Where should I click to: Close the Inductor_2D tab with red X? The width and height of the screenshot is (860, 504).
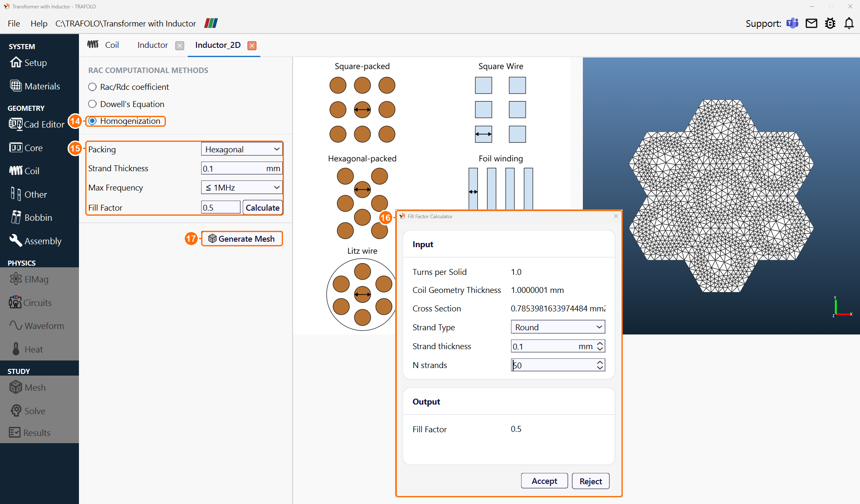click(x=252, y=46)
